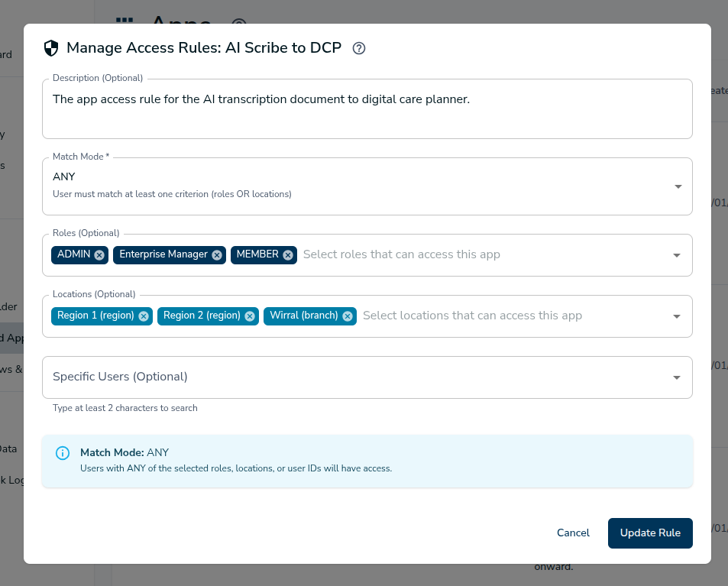Remove the Region 1 location chip
The height and width of the screenshot is (586, 728).
144,316
